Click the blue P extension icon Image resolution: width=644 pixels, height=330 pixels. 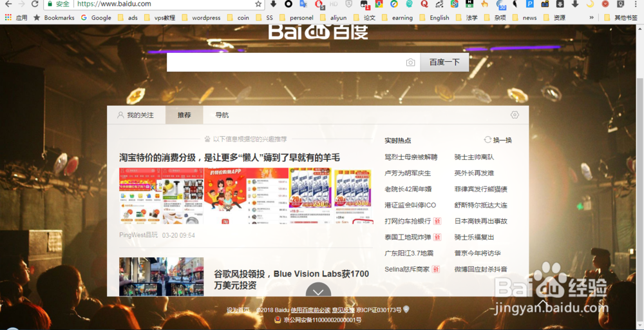click(x=530, y=4)
